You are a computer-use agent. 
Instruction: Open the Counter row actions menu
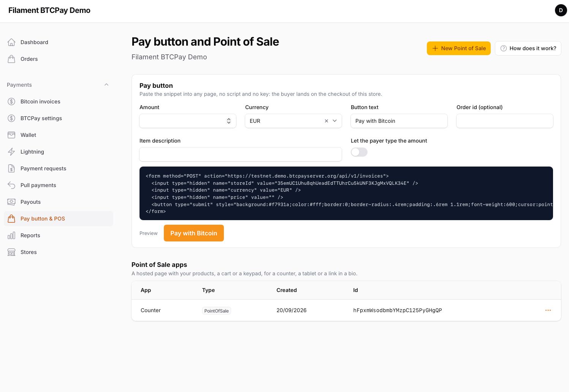tap(548, 310)
